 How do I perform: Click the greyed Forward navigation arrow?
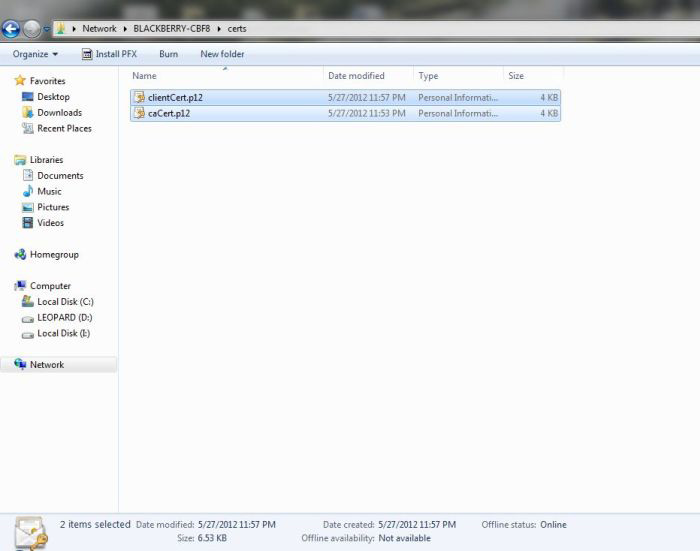[32, 29]
